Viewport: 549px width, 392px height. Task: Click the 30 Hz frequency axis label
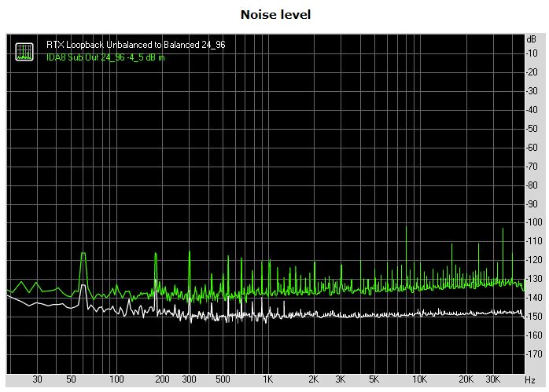[37, 379]
